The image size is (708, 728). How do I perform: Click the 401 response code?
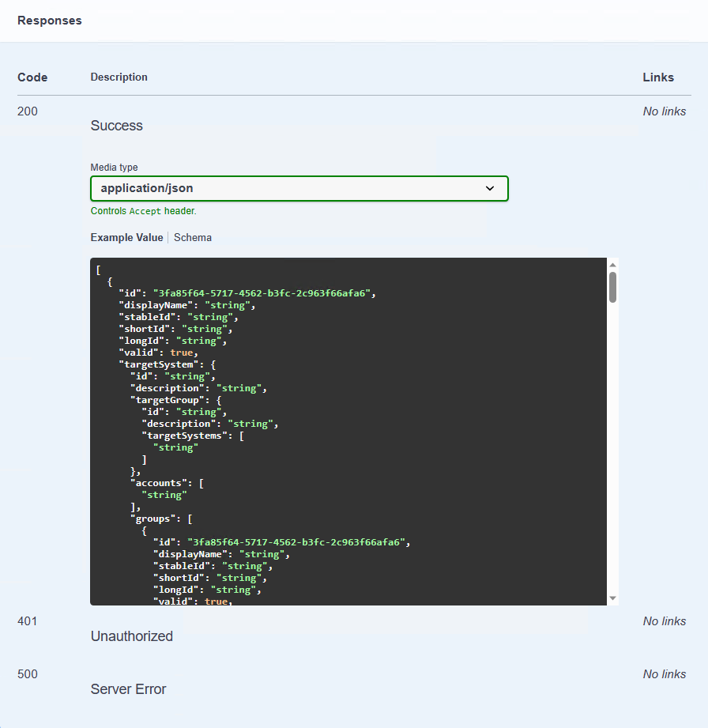click(x=28, y=621)
